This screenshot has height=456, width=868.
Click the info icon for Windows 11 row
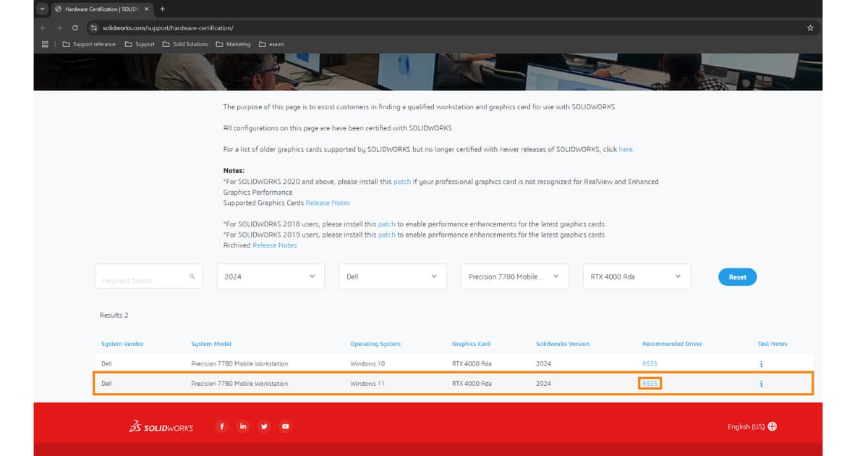(x=761, y=384)
